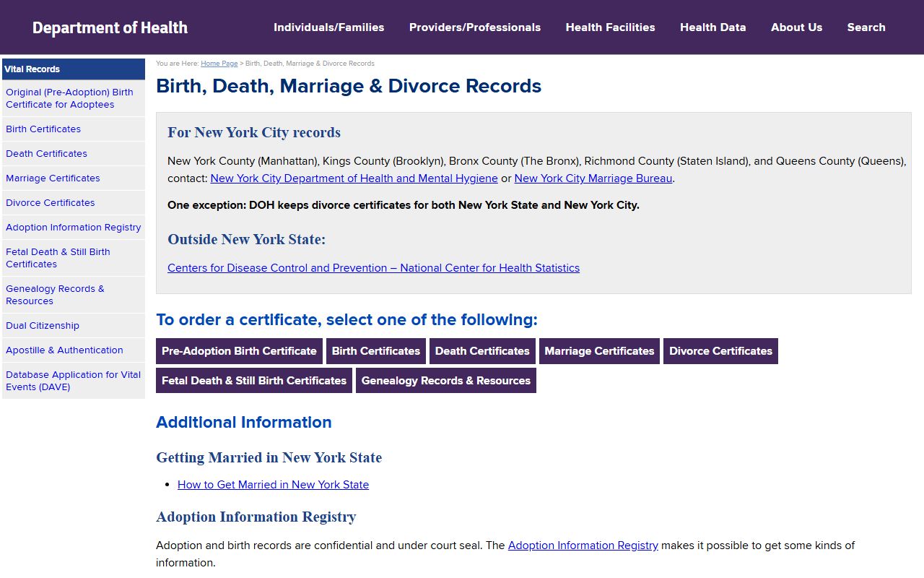Open Original (Pre-Adoption) Birth Certificate sidebar link

(74, 98)
